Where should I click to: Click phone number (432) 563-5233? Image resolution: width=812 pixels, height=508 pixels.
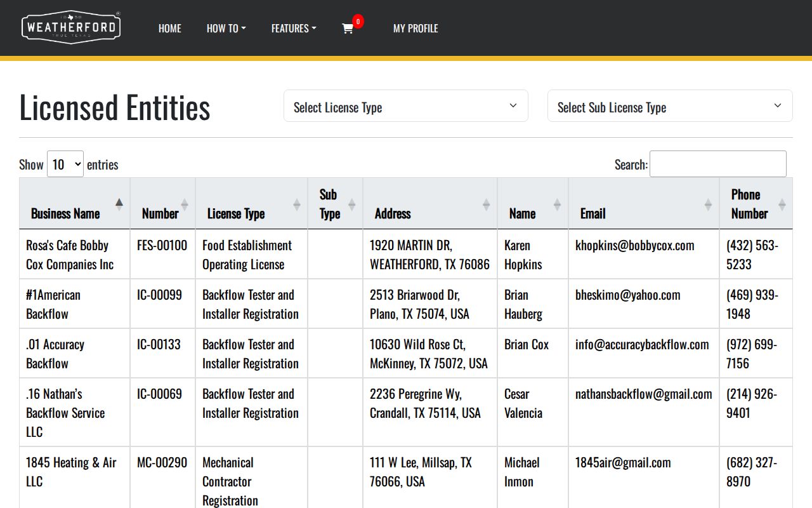coord(752,255)
